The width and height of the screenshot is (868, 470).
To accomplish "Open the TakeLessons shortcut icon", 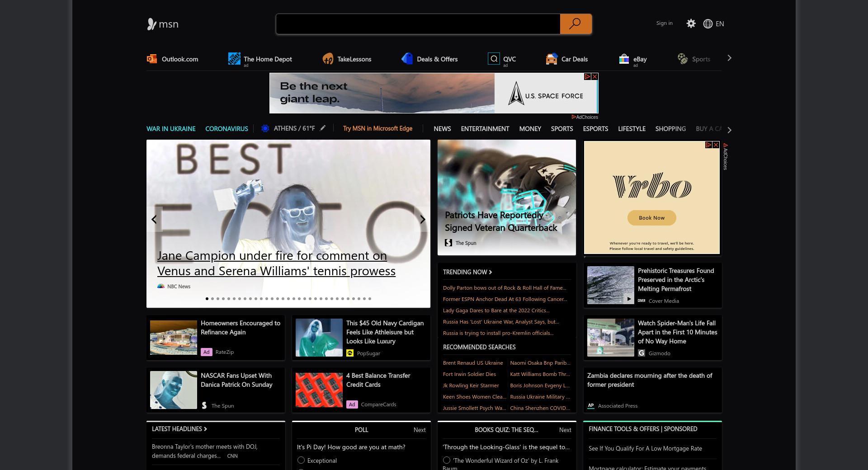I will point(328,59).
